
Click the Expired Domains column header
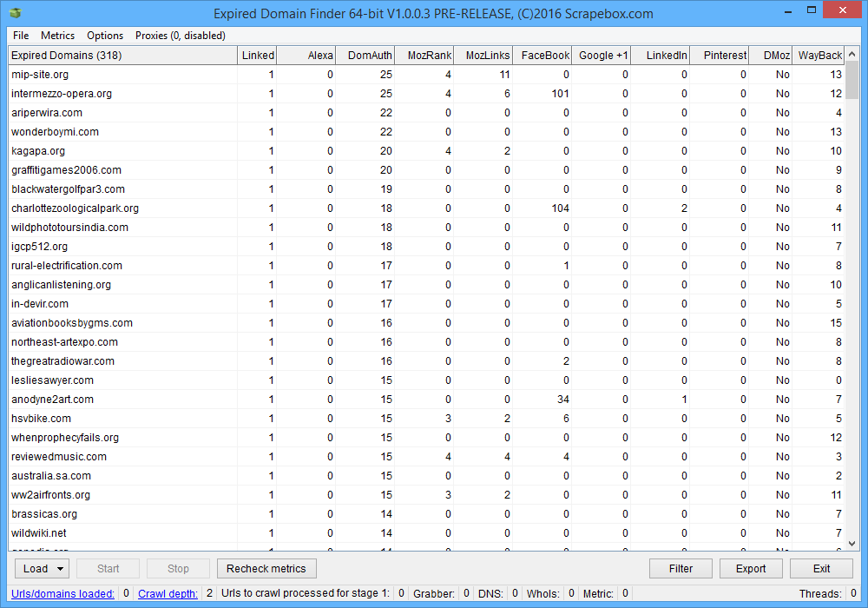click(x=122, y=56)
